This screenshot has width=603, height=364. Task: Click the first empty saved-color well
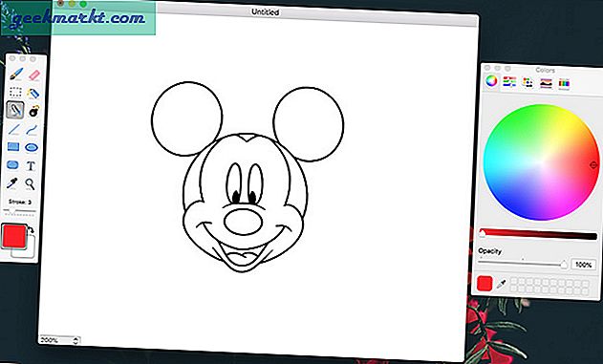[513, 282]
